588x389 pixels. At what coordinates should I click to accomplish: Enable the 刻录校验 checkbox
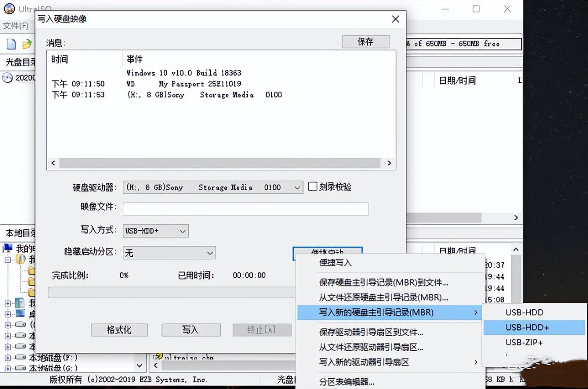click(x=312, y=186)
